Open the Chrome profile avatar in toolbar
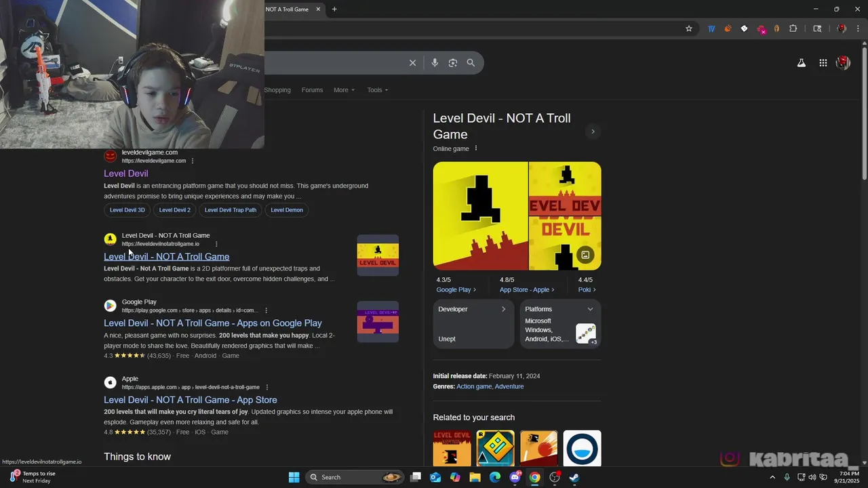 pos(842,28)
